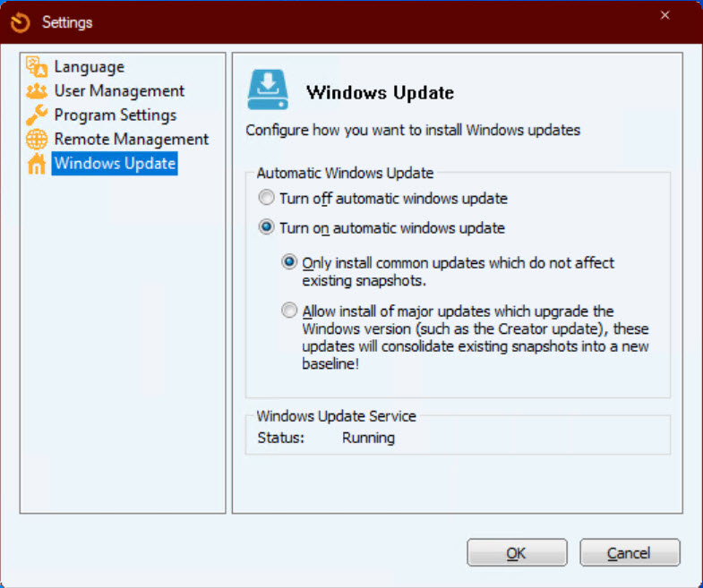Screen dimensions: 703x588
Task: Dismiss the dialog with Cancel
Action: [x=630, y=552]
